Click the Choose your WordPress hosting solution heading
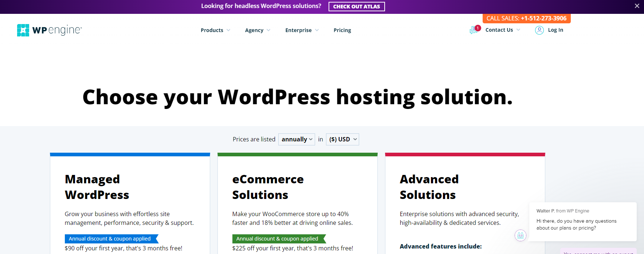The image size is (644, 254). 298,97
